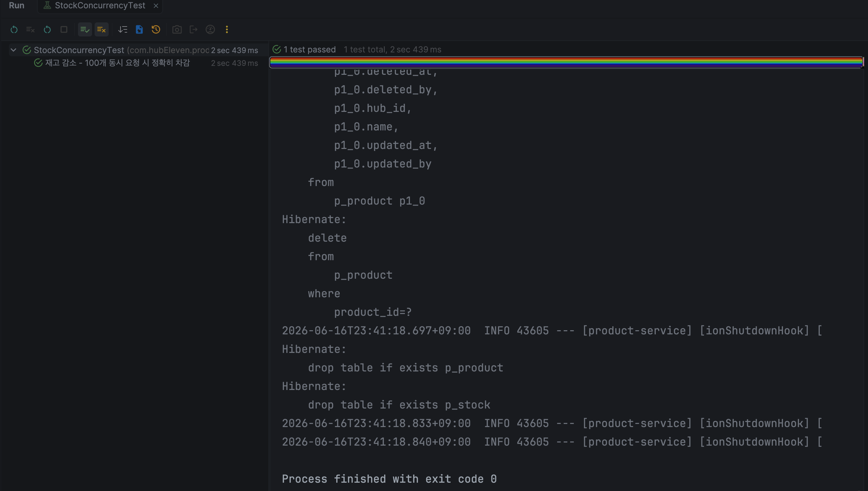Click the 'p1_0.updated_by' console line
Screen dimensions: 868x491
383,164
